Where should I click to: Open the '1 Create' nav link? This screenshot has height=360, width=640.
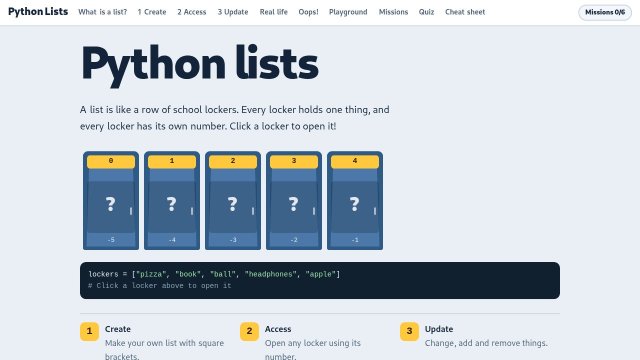coord(152,12)
